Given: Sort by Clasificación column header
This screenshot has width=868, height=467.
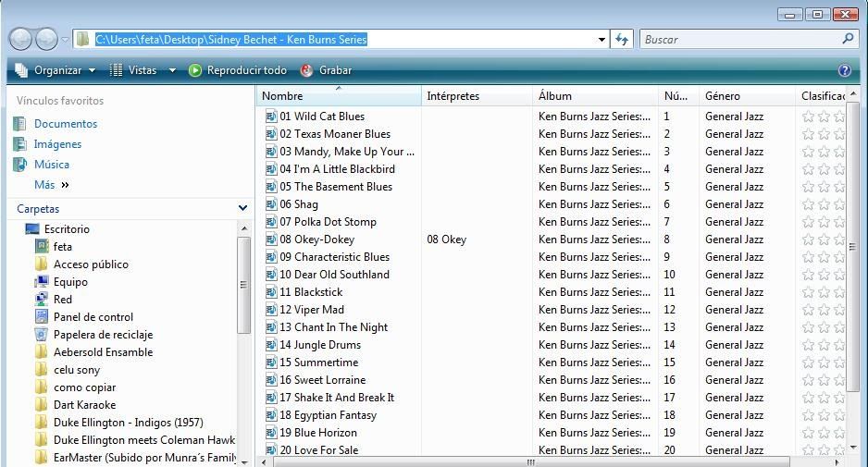Looking at the screenshot, I should 821,96.
